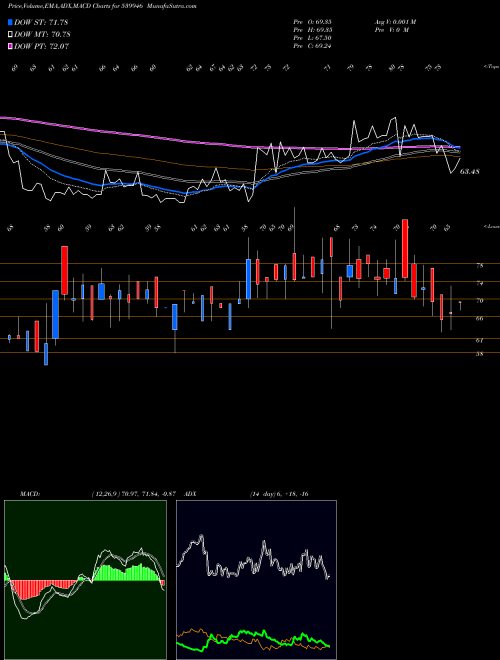
Task: Click the 'Pre H: 69.33' value
Action: click(312, 30)
